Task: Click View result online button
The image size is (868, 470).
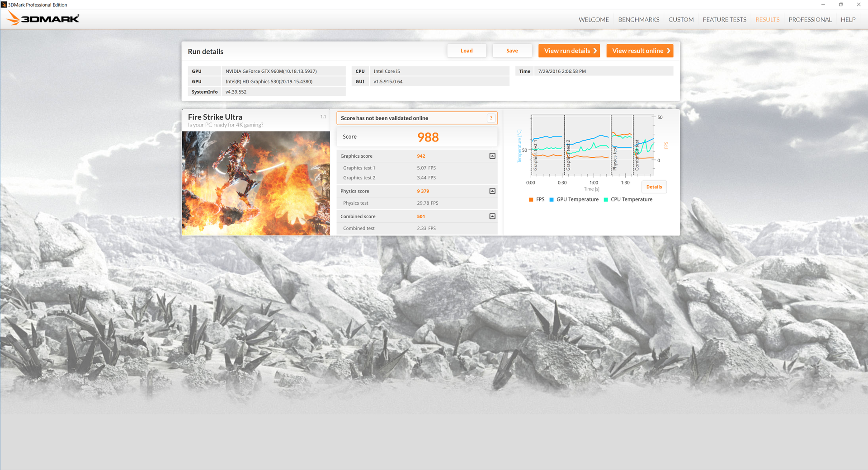Action: pos(640,51)
